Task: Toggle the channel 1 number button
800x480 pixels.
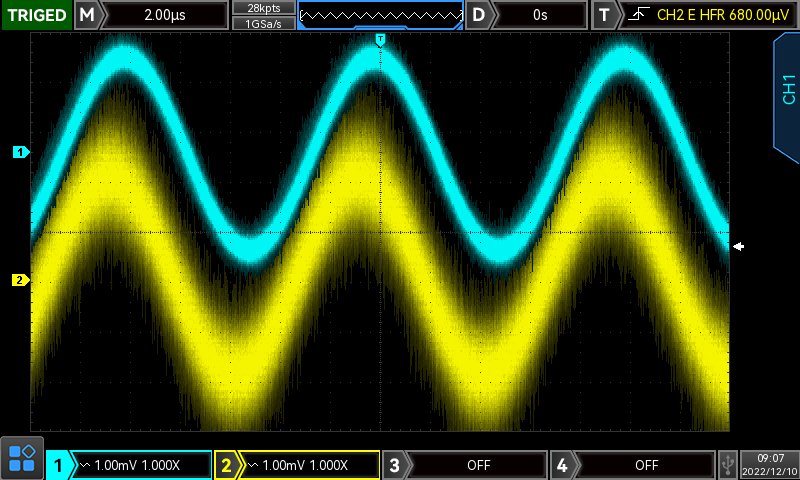Action: [x=59, y=465]
